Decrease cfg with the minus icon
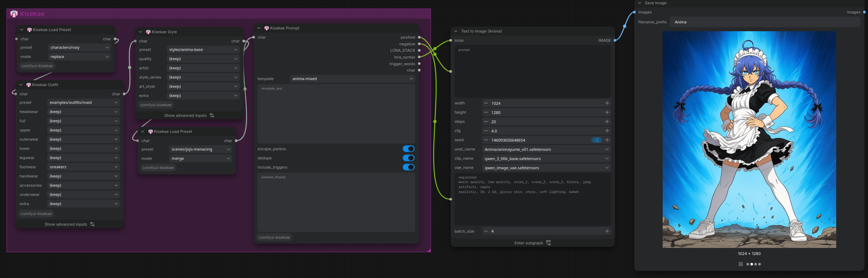This screenshot has width=868, height=278. tap(486, 131)
